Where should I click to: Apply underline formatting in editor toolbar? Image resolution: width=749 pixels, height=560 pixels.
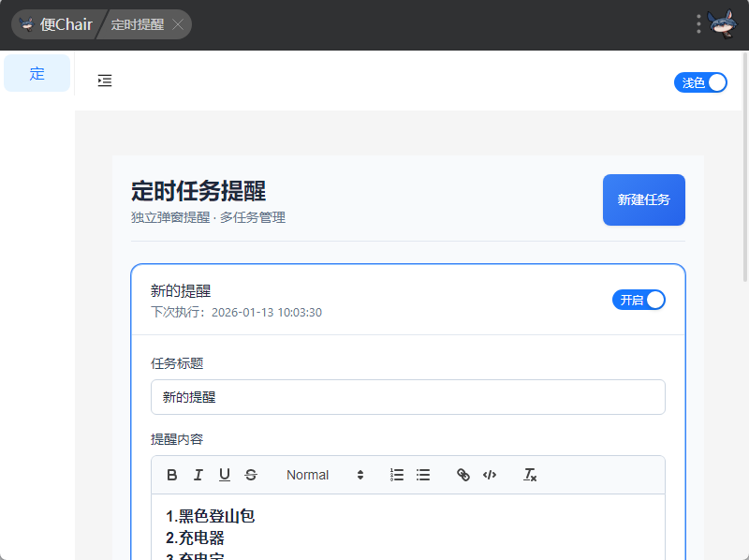(x=225, y=475)
